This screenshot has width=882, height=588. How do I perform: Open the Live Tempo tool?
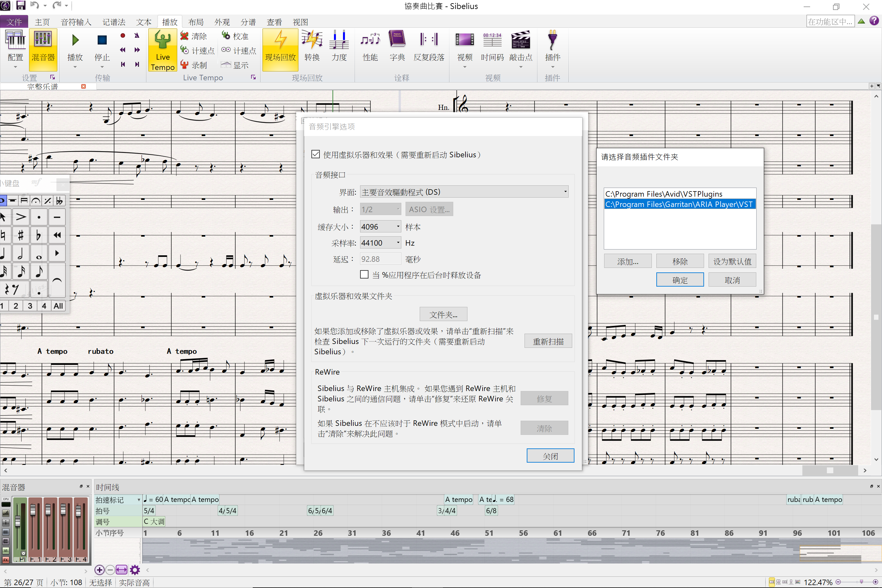click(x=162, y=41)
